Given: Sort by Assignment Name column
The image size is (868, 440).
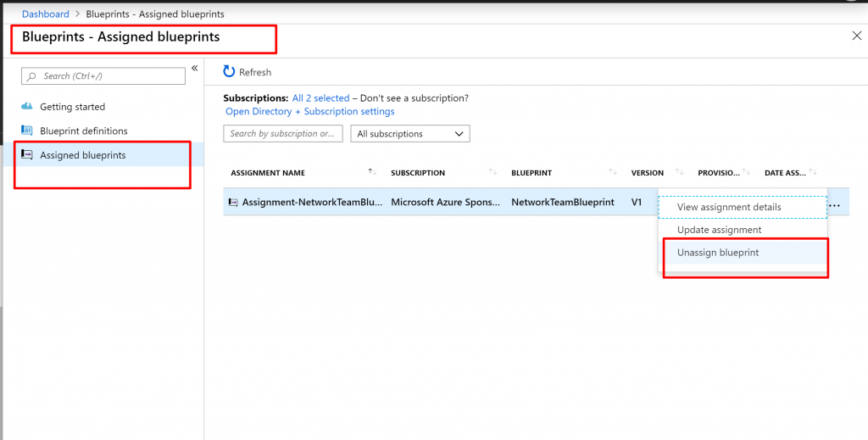Looking at the screenshot, I should (x=371, y=172).
